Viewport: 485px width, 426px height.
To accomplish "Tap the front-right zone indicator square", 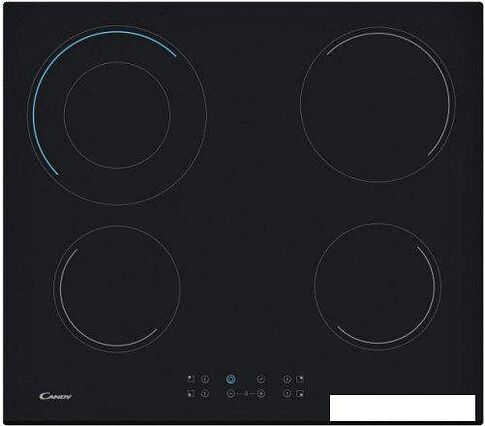I will 300,394.
